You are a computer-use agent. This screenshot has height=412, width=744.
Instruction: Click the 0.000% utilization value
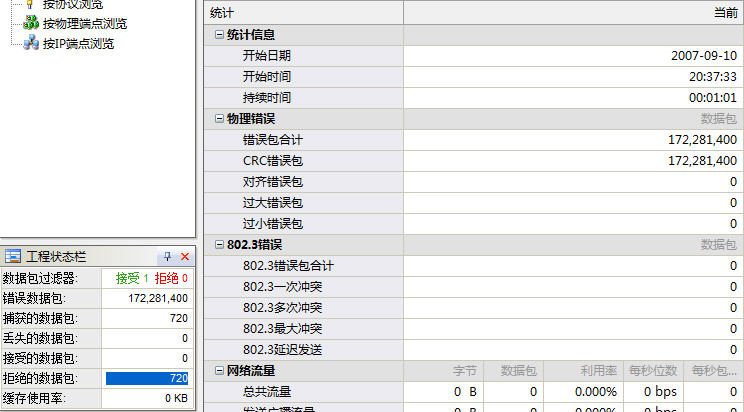[x=595, y=392]
